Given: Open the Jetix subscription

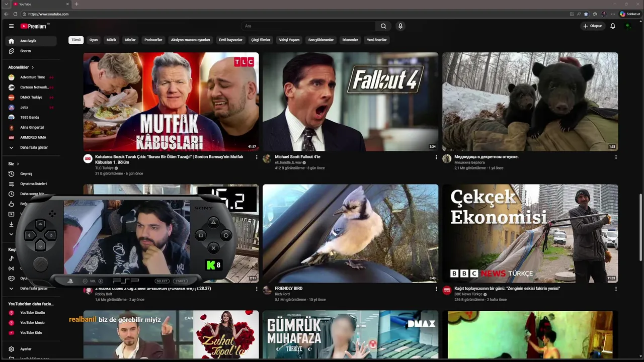Looking at the screenshot, I should [x=31, y=107].
